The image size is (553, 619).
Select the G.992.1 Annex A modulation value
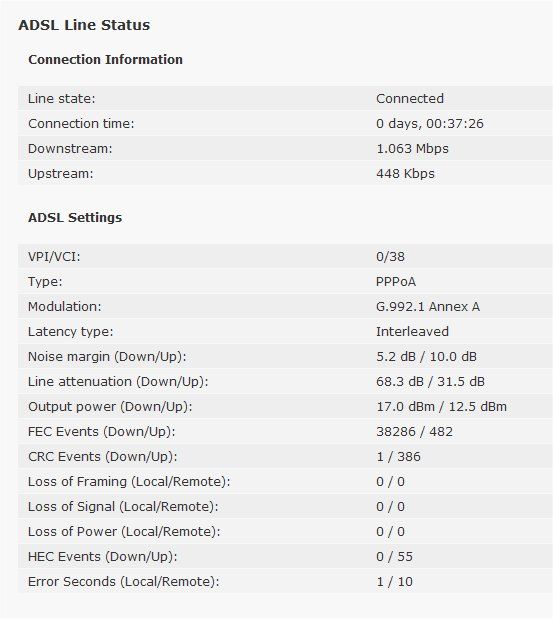click(428, 307)
